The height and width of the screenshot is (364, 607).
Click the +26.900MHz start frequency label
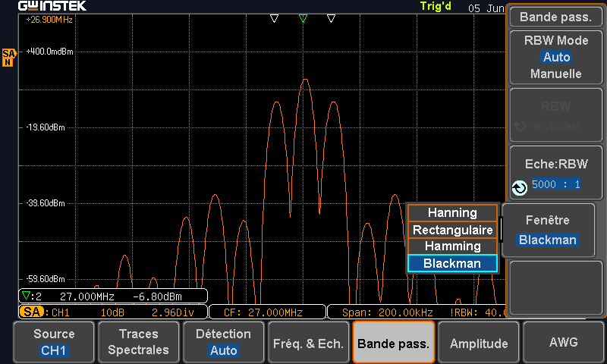tap(49, 20)
